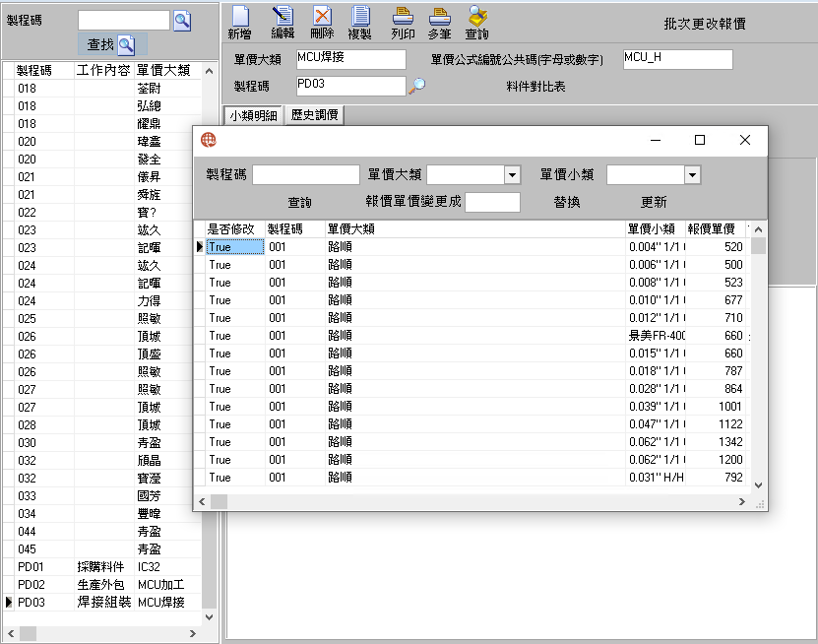Click the 工作內容 column header in left list
Image resolution: width=818 pixels, height=644 pixels.
click(103, 71)
